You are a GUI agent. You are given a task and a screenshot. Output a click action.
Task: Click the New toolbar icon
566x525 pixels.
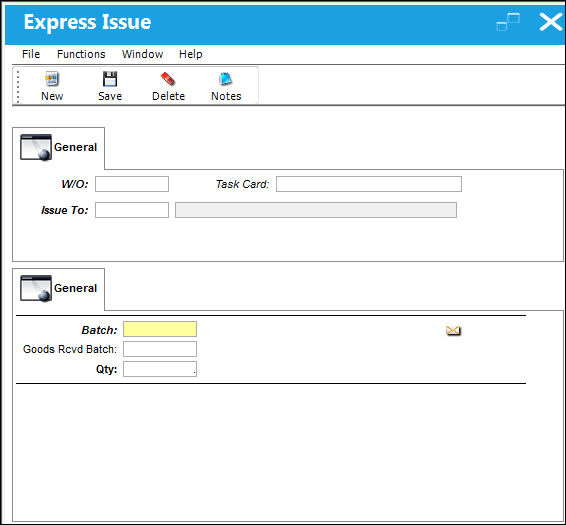52,79
